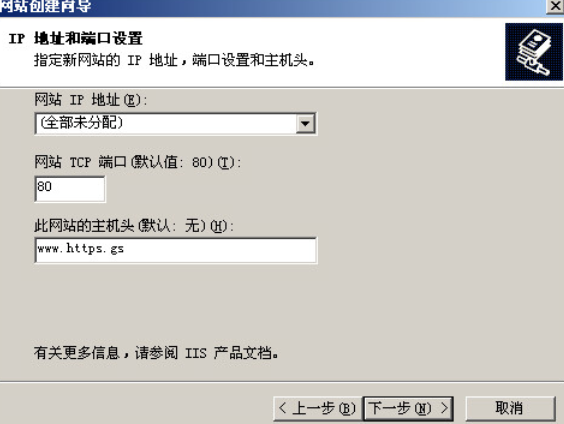Click the right arrow on 下一步 button
This screenshot has width=564, height=424.
click(x=445, y=408)
